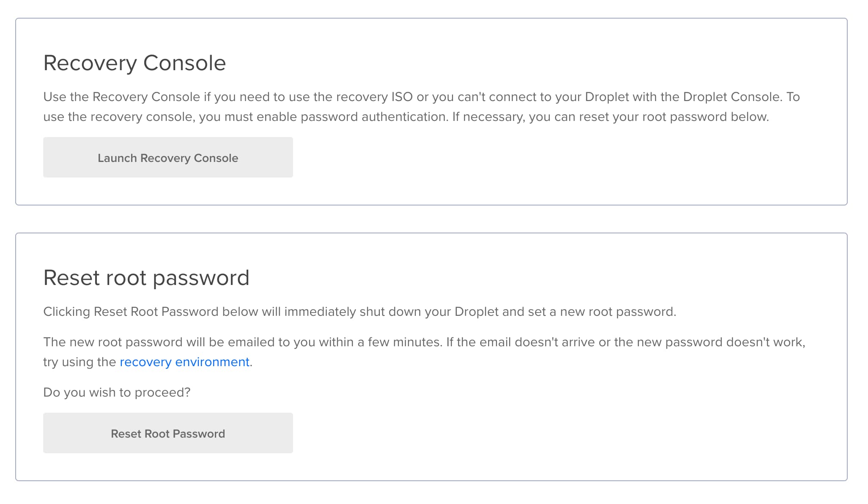Click the "Do you wish to proceed?" text
This screenshot has width=868, height=504.
(117, 392)
